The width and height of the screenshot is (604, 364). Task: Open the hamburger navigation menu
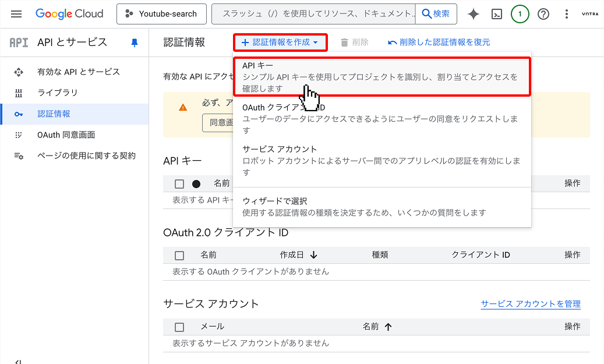(16, 14)
